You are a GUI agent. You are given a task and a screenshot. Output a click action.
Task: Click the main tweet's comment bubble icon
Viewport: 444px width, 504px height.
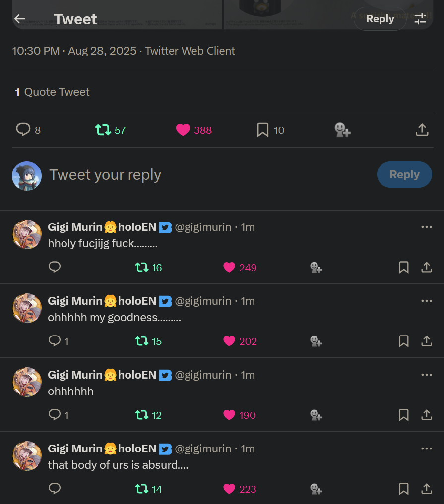click(x=23, y=130)
